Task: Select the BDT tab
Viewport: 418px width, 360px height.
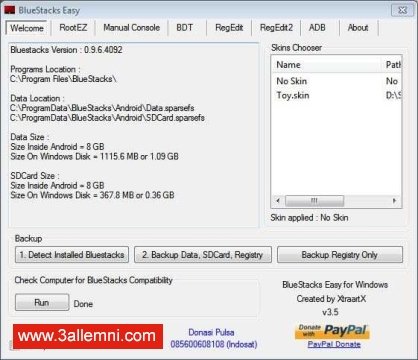Action: [185, 28]
